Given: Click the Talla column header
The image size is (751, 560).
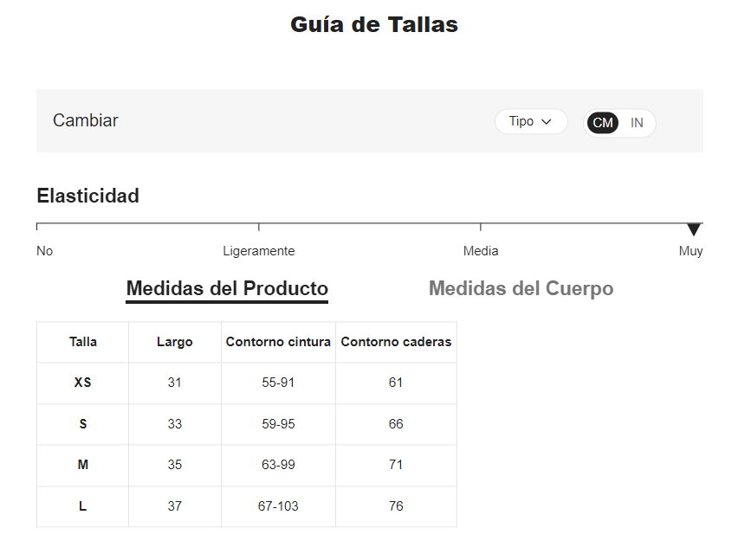Looking at the screenshot, I should [83, 342].
